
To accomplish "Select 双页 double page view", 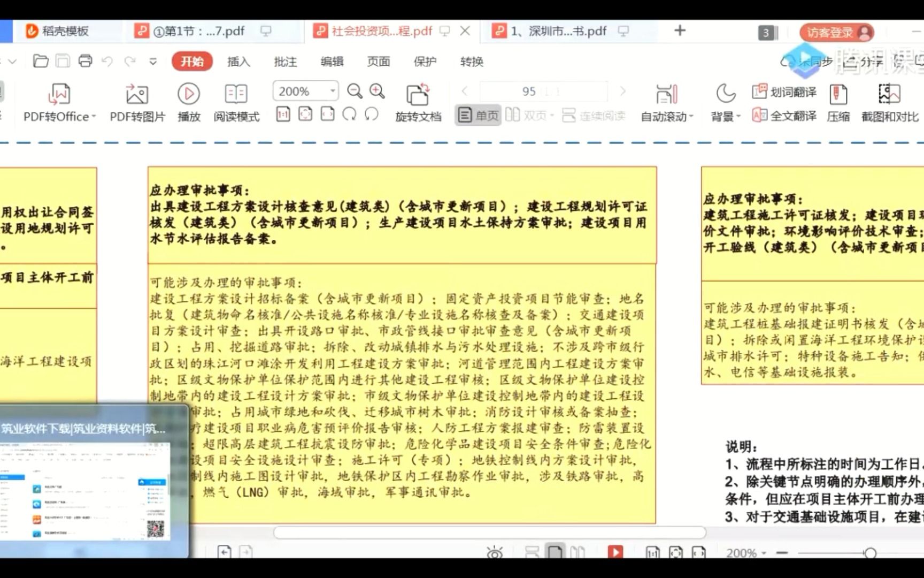I will click(x=526, y=115).
